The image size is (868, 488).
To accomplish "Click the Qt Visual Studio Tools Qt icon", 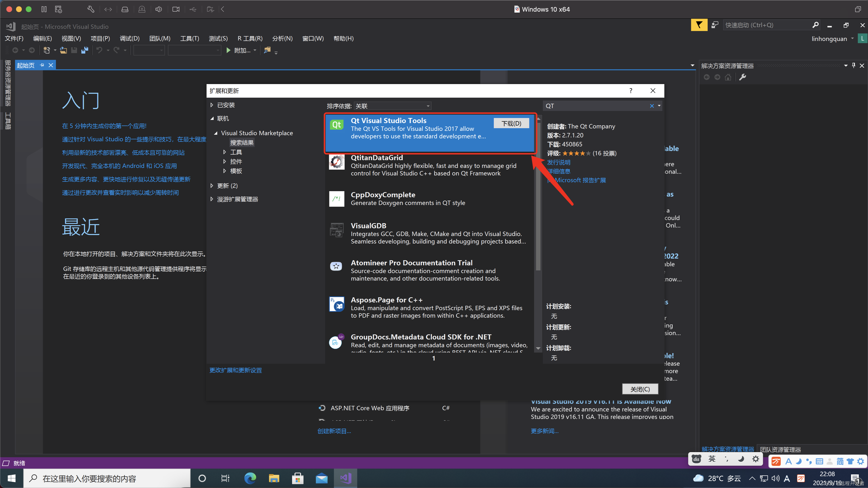I will [336, 125].
